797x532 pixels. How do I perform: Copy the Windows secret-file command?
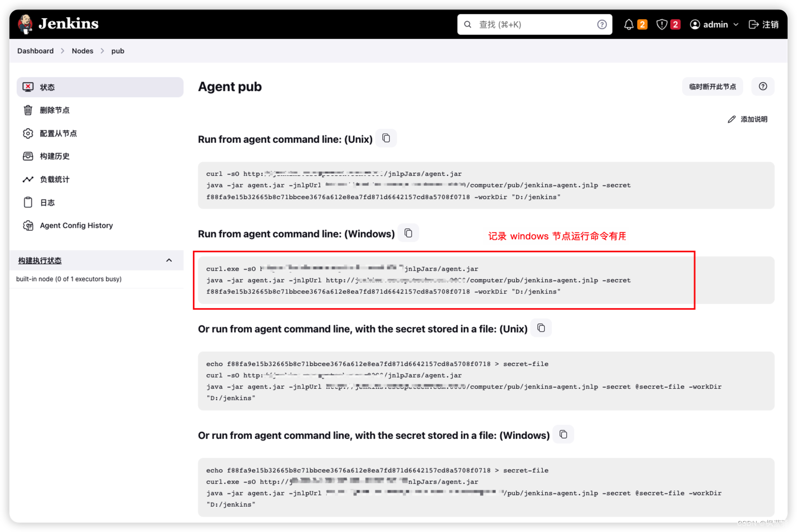(x=563, y=434)
